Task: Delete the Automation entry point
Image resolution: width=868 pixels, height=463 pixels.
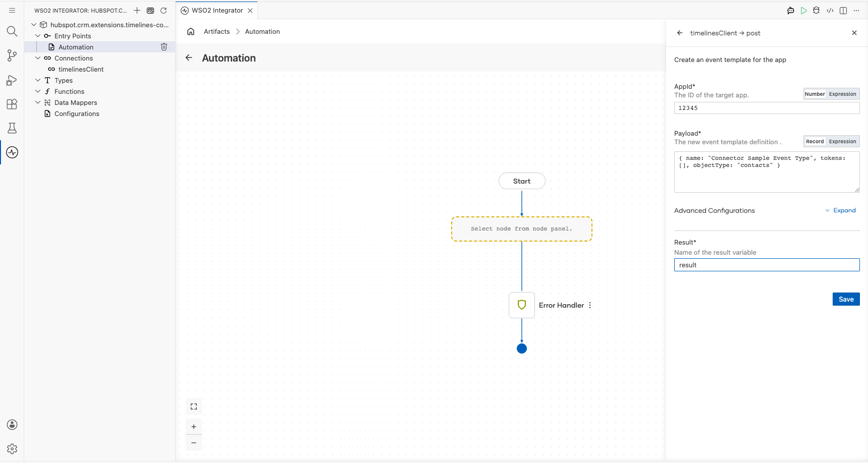Action: (164, 47)
